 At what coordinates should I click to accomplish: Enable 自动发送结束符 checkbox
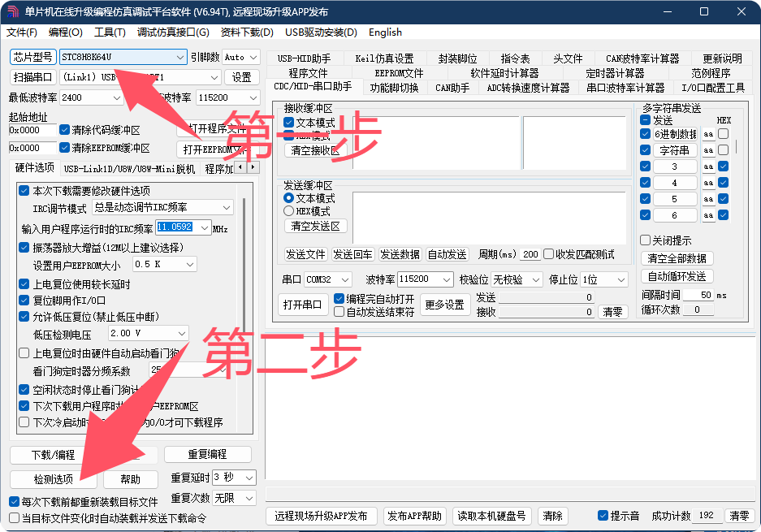click(x=339, y=312)
